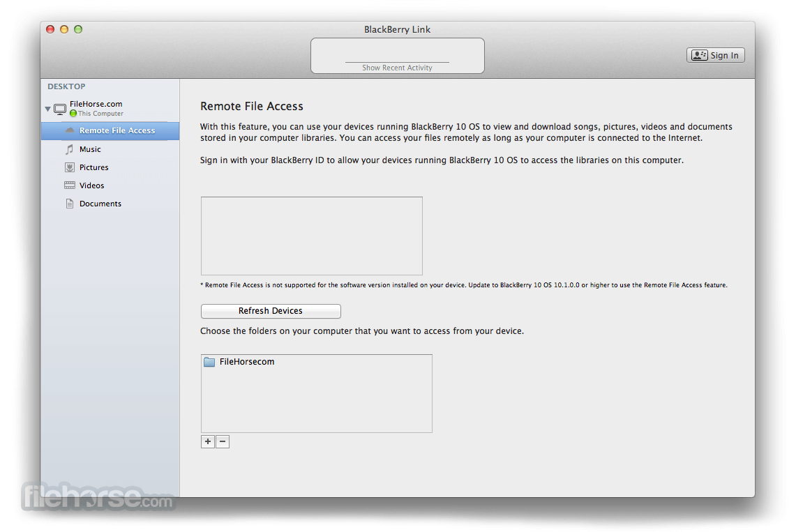Click inside the empty devices list box
This screenshot has width=796, height=532.
coord(312,236)
